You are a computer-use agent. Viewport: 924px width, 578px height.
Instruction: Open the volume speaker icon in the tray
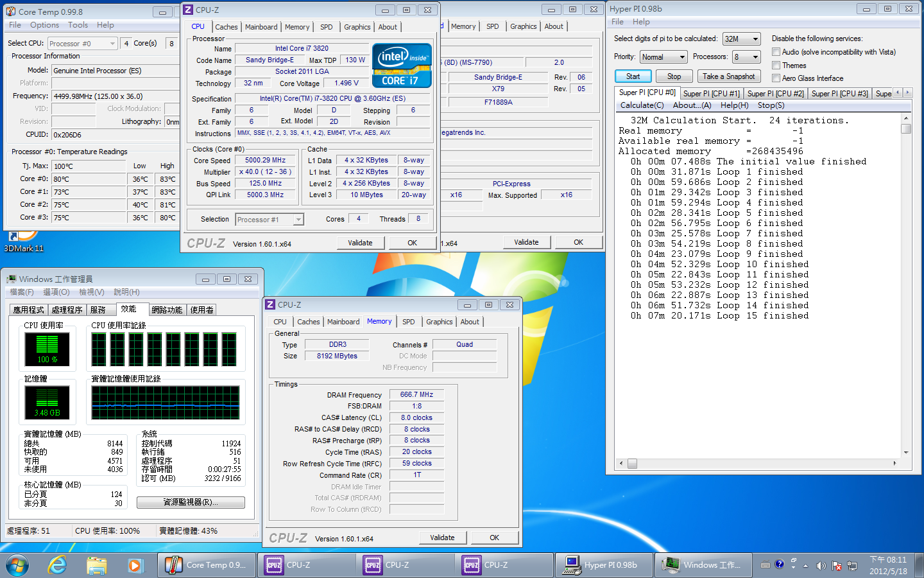(x=821, y=566)
